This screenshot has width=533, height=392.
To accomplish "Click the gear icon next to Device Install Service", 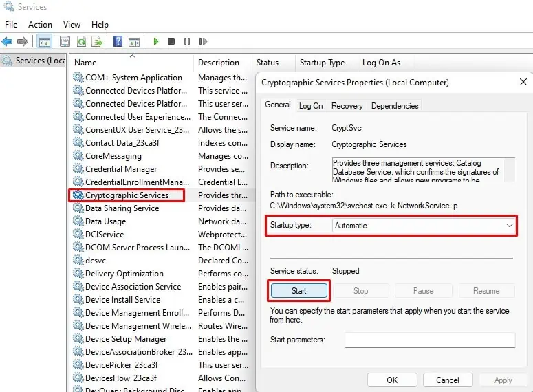I will 78,300.
